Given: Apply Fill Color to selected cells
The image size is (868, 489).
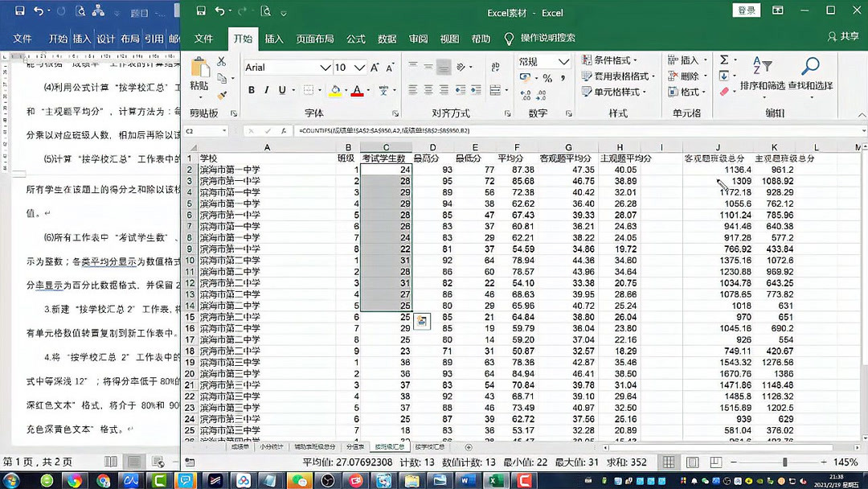Looking at the screenshot, I should (x=334, y=91).
